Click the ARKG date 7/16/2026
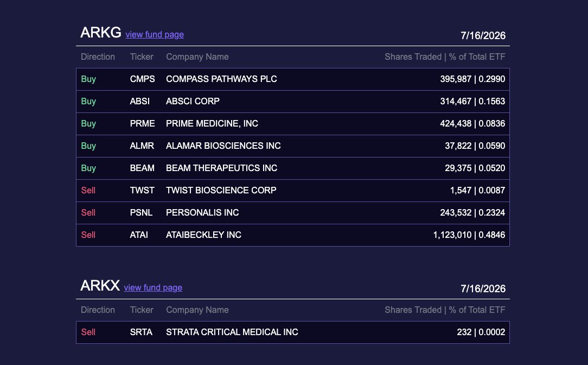This screenshot has width=588, height=365. (483, 36)
